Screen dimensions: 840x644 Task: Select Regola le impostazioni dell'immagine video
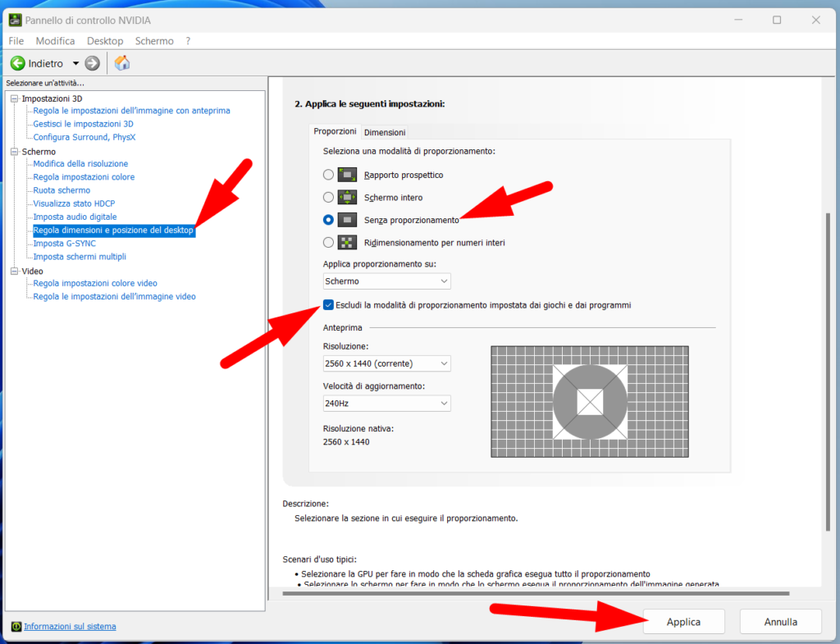[114, 296]
